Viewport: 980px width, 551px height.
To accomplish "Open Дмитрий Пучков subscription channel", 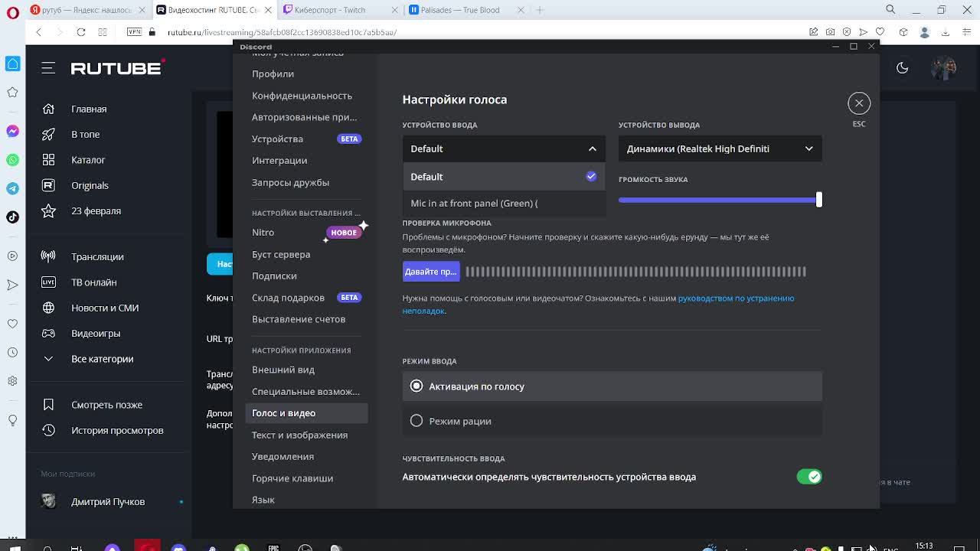I will [x=108, y=502].
